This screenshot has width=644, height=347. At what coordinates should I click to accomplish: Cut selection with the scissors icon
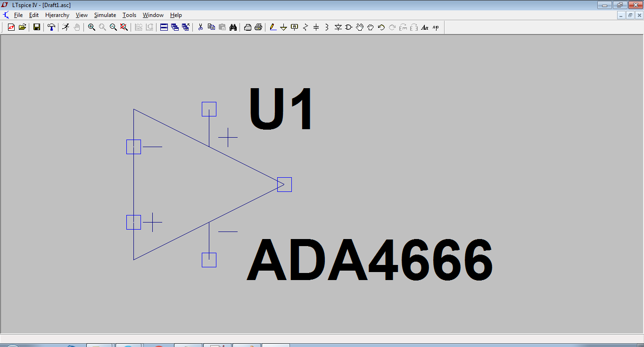[x=200, y=27]
